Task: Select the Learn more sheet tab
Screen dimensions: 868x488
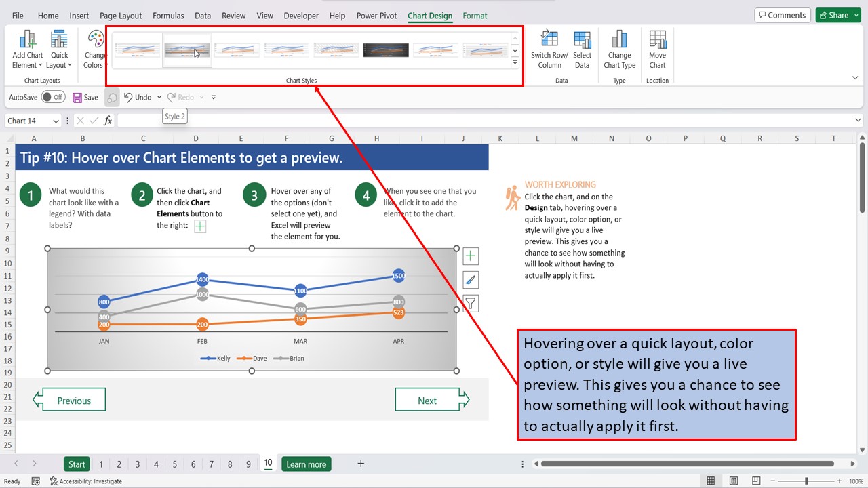Action: pos(306,464)
